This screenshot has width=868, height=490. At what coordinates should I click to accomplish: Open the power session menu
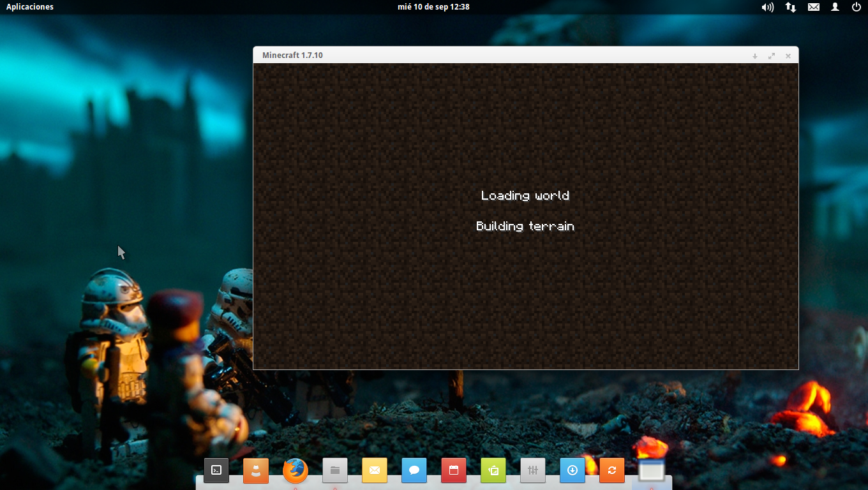point(857,7)
